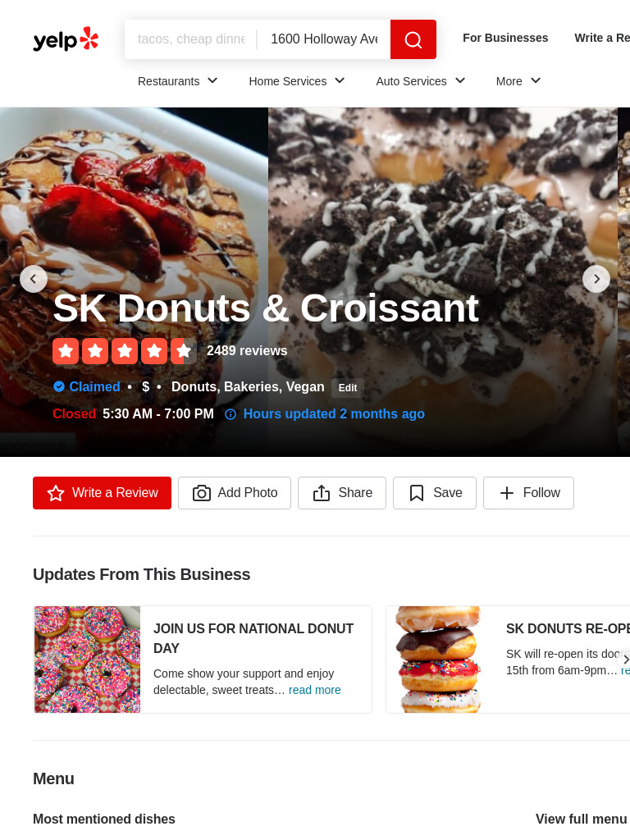The image size is (630, 840).
Task: Follow the business with plus button
Action: click(528, 493)
